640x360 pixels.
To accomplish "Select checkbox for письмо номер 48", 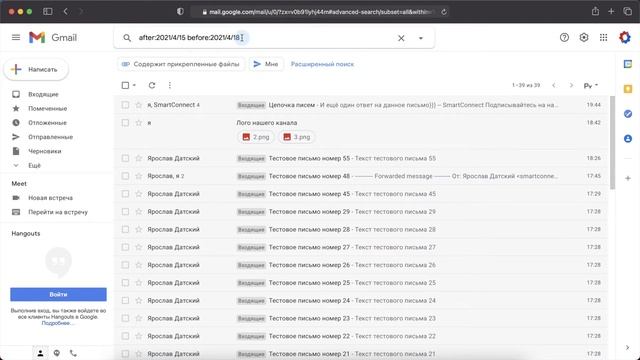I will [x=125, y=176].
